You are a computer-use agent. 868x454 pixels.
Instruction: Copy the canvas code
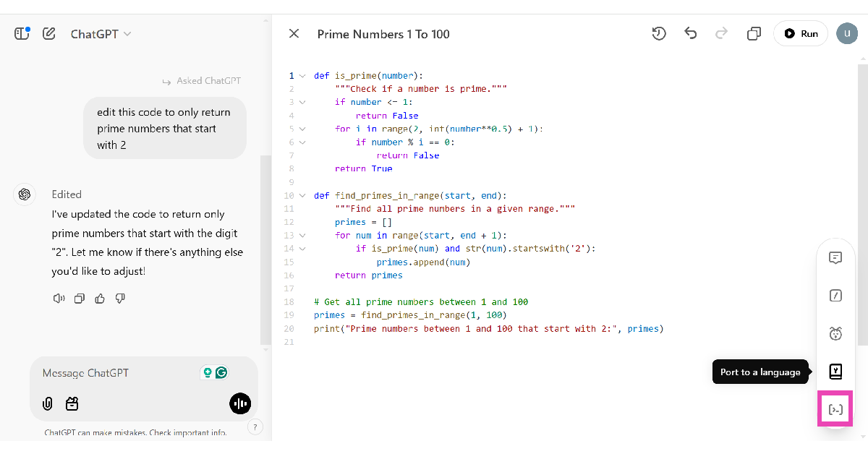pyautogui.click(x=754, y=33)
